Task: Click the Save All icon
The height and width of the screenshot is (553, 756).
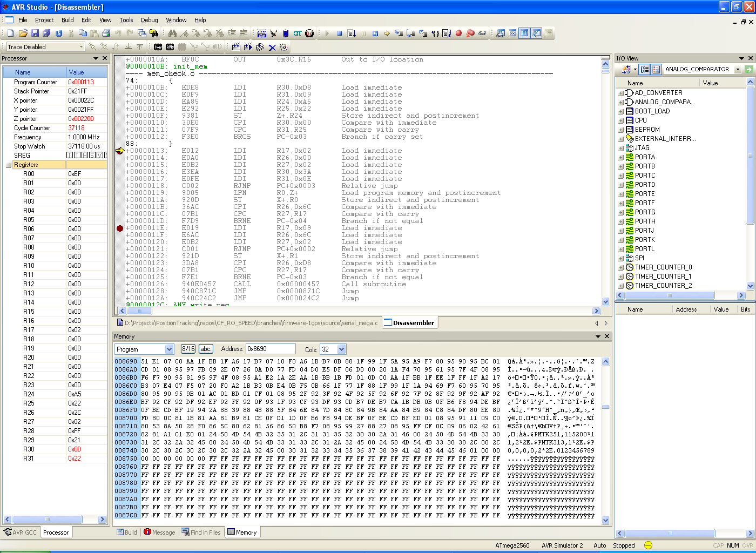Action: click(x=46, y=33)
